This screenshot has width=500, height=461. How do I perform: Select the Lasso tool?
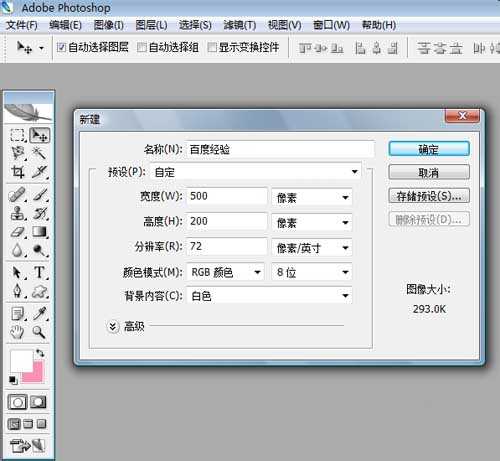point(17,153)
